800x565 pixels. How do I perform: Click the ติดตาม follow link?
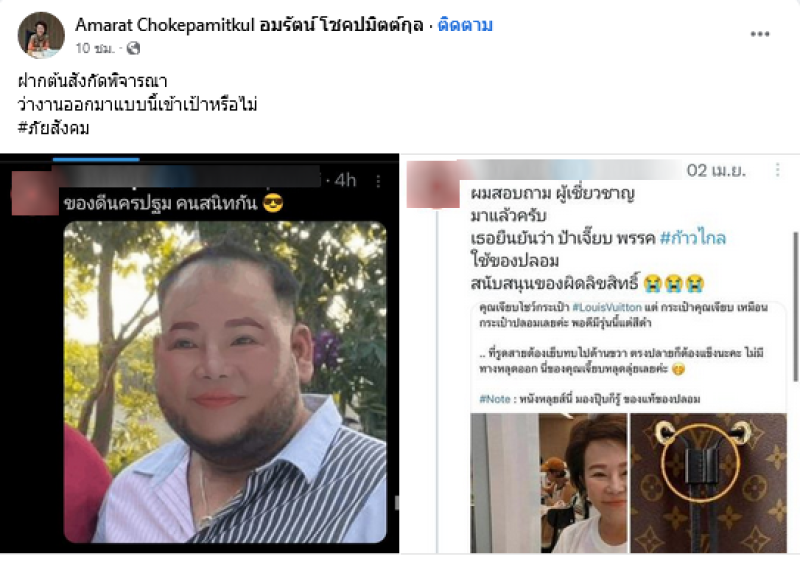[x=465, y=25]
